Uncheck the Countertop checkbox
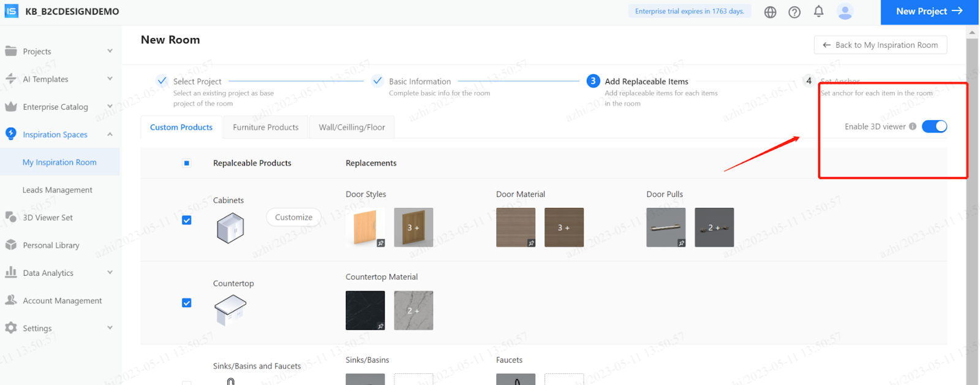 187,303
